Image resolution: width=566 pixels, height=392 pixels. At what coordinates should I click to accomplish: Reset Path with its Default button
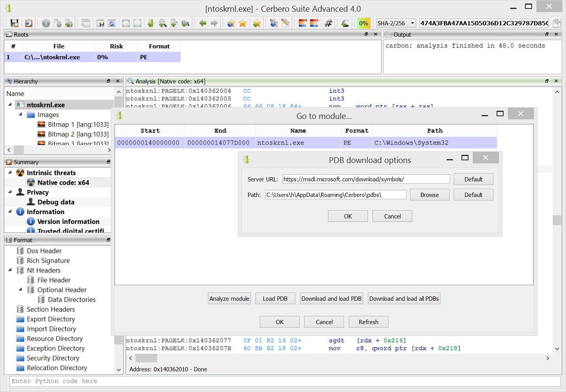pyautogui.click(x=474, y=195)
